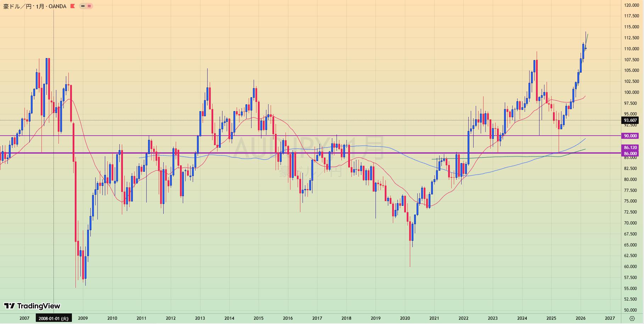Toggle the pink wavy indicator icon
Screen dimensions: 644x324
pyautogui.click(x=89, y=6)
